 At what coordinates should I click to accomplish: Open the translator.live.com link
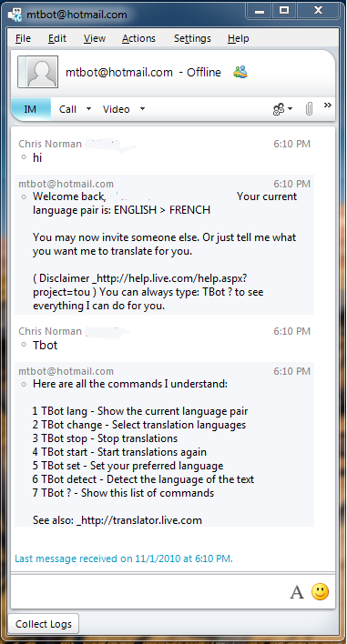click(x=139, y=520)
